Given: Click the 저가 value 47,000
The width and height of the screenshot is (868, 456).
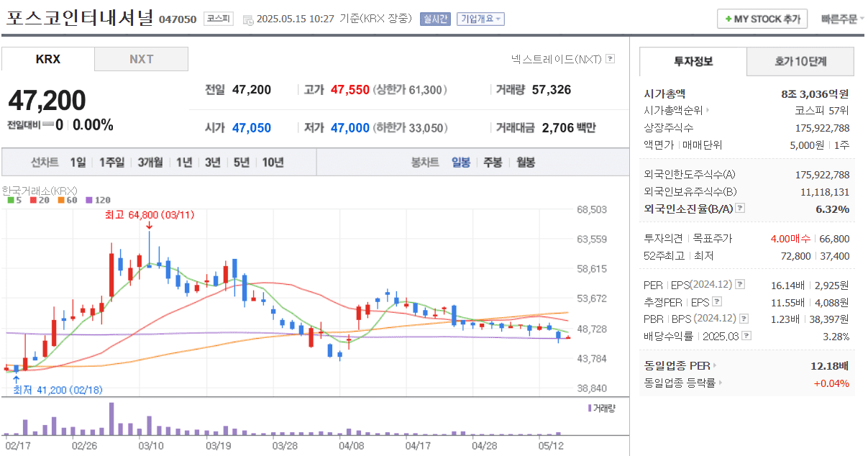Looking at the screenshot, I should pyautogui.click(x=350, y=128).
